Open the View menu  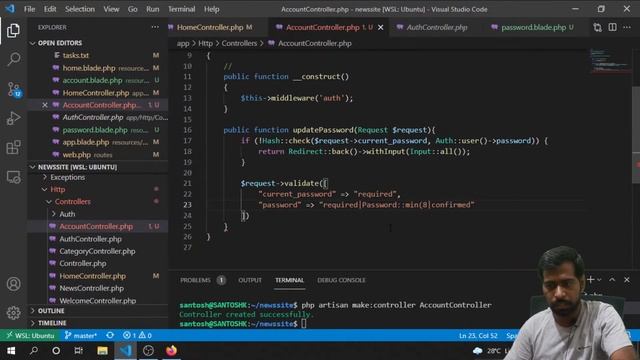coord(111,9)
